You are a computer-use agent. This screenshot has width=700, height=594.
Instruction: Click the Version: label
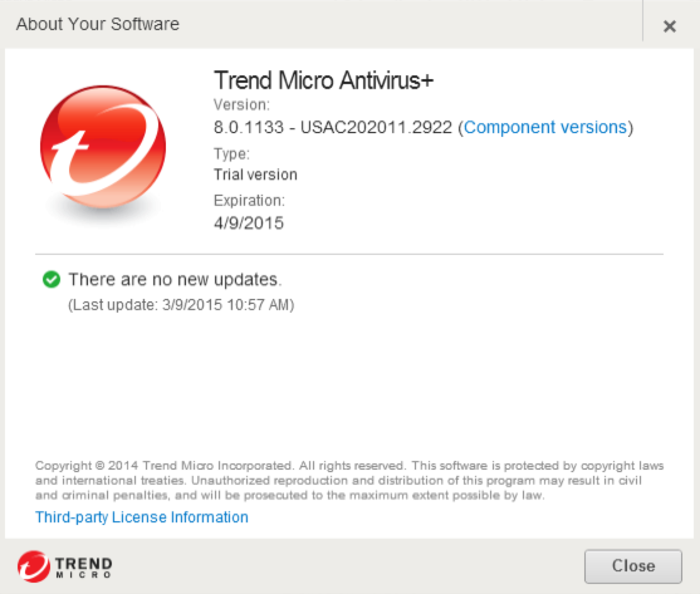pos(241,104)
